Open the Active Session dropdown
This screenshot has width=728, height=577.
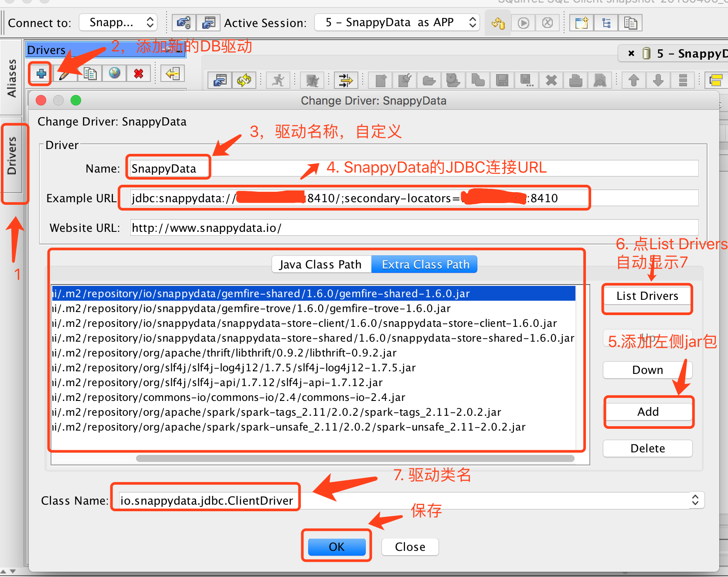[397, 22]
